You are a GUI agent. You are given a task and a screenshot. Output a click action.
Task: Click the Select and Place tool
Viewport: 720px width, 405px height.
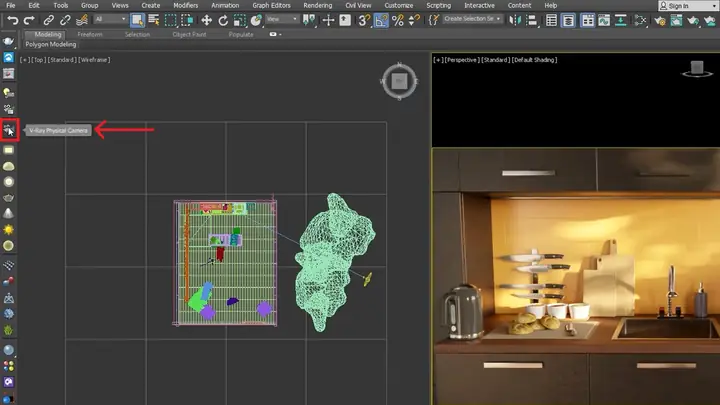[x=256, y=20]
